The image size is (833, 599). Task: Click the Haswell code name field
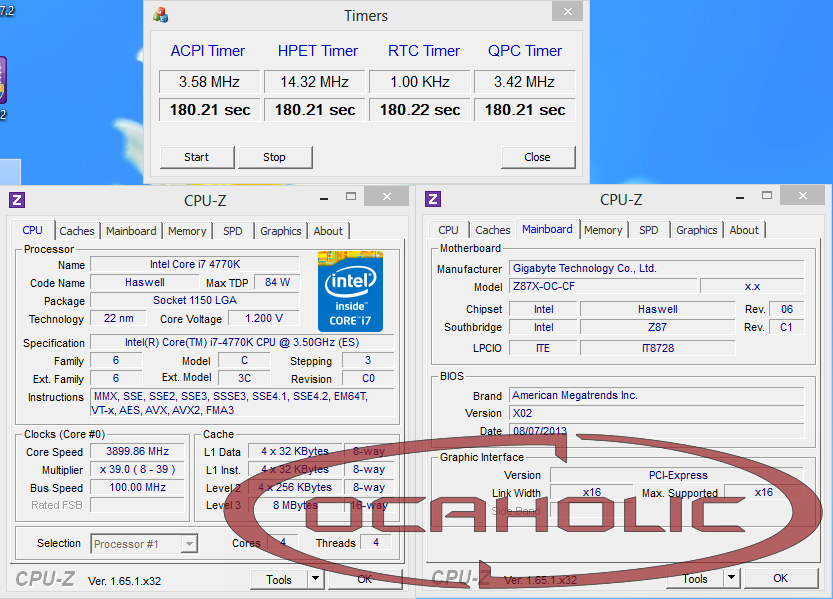click(144, 282)
